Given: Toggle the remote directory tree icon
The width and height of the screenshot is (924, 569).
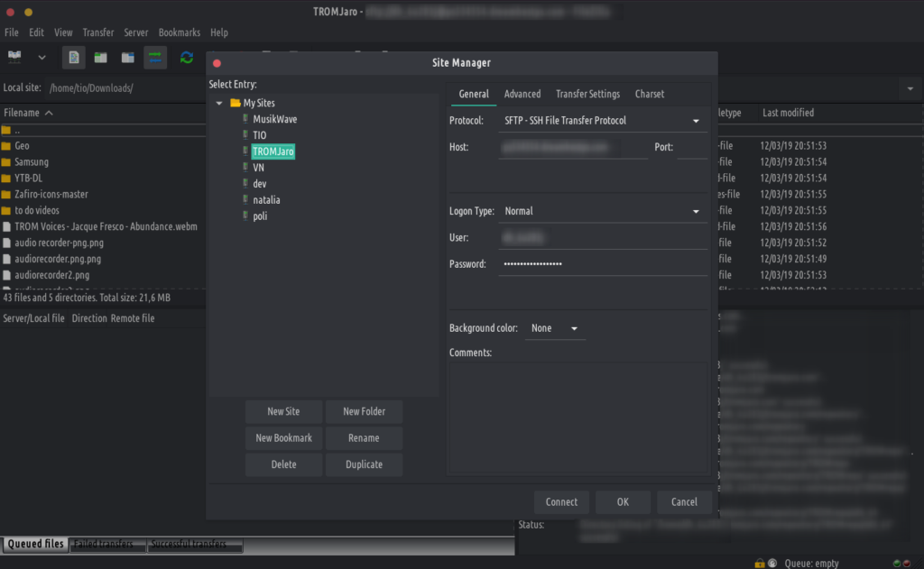Looking at the screenshot, I should tap(128, 58).
